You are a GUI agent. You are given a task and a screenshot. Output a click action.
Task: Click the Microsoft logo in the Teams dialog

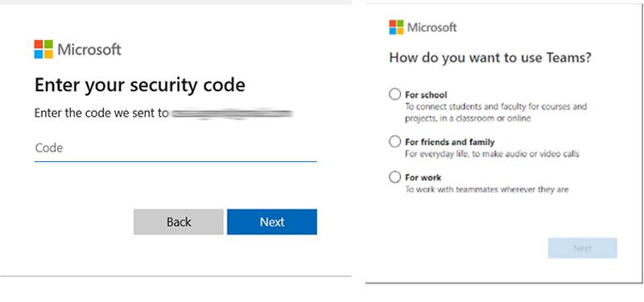click(x=396, y=27)
